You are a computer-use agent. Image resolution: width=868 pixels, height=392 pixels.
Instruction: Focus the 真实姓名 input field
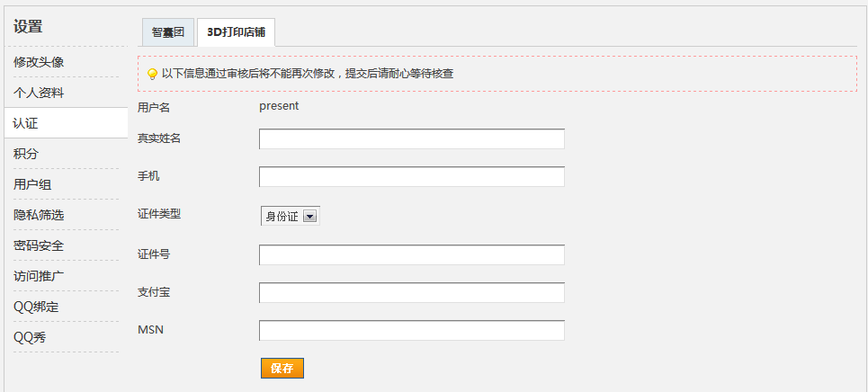click(412, 139)
